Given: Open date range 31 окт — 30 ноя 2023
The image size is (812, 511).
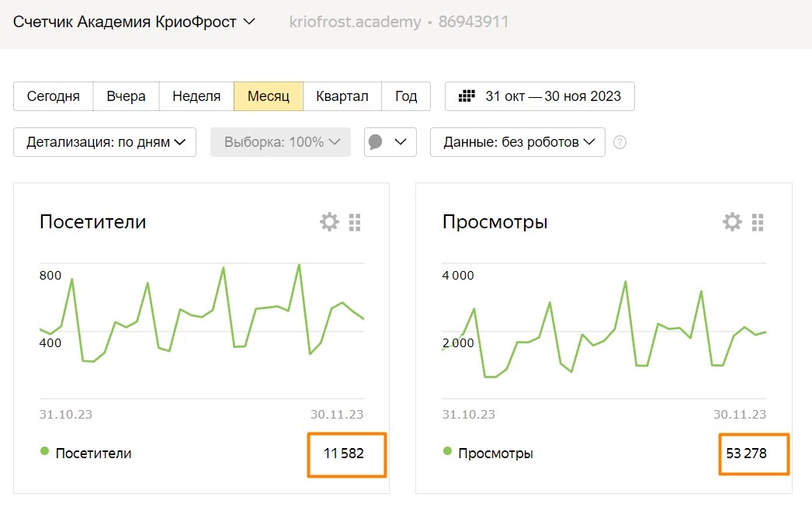Looking at the screenshot, I should pos(540,96).
